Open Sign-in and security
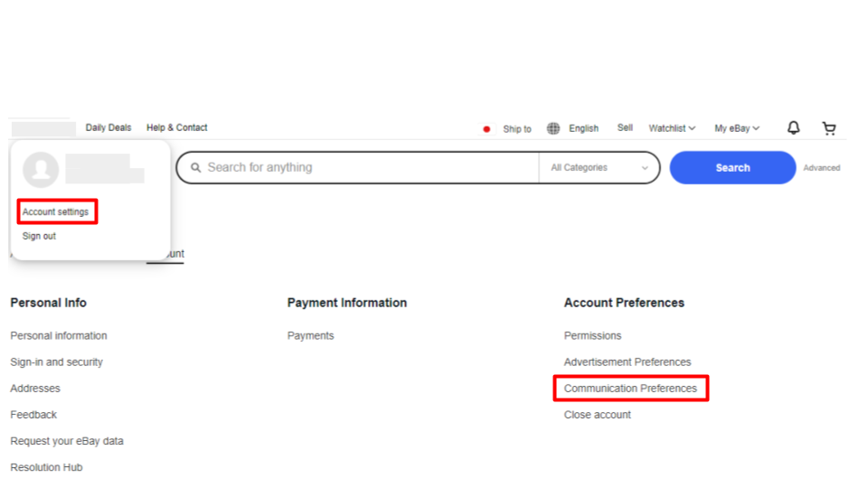The height and width of the screenshot is (488, 868). (56, 361)
